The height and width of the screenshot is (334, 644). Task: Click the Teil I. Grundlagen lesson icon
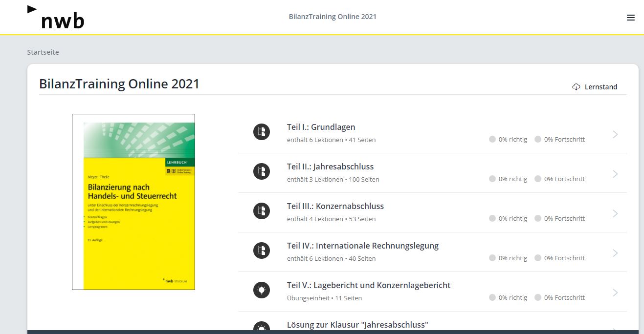click(262, 132)
